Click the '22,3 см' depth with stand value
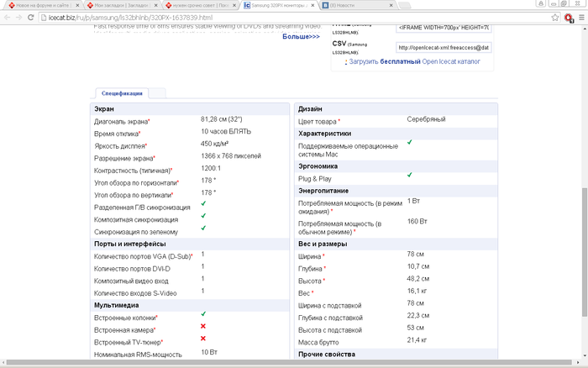The height and width of the screenshot is (368, 588). pos(418,315)
